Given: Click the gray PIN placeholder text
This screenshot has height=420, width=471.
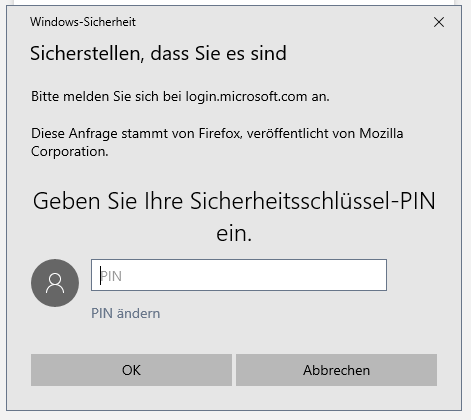Looking at the screenshot, I should pyautogui.click(x=111, y=276).
